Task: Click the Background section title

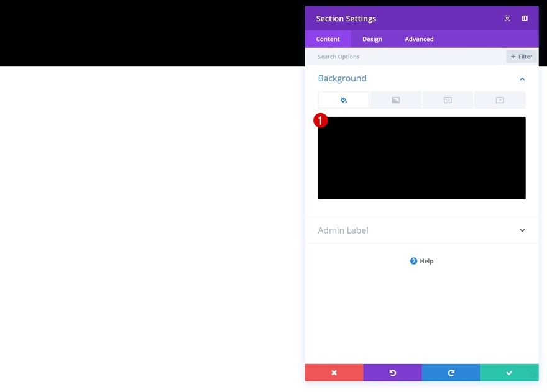Action: tap(342, 78)
